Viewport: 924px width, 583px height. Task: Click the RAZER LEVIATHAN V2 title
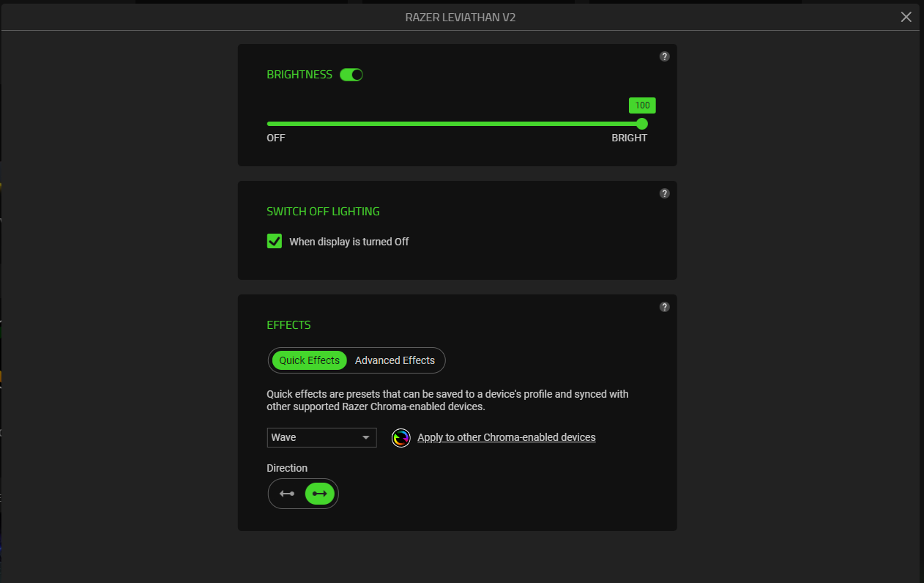[461, 17]
